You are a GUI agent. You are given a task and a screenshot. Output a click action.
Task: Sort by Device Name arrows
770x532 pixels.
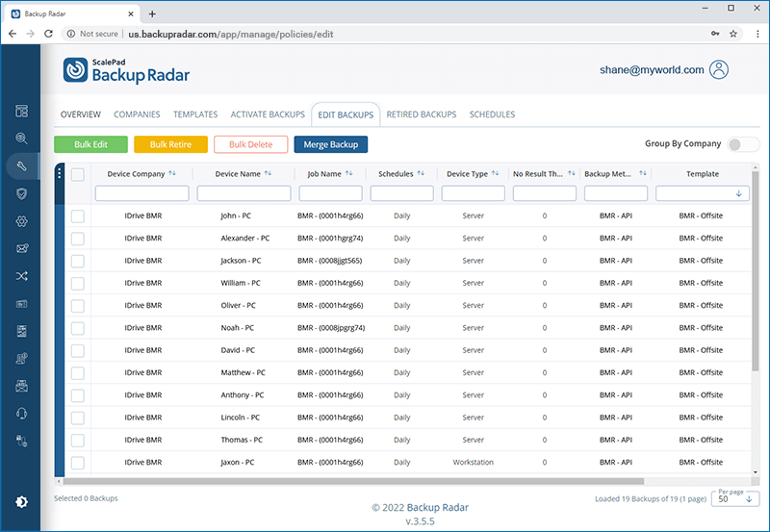268,173
